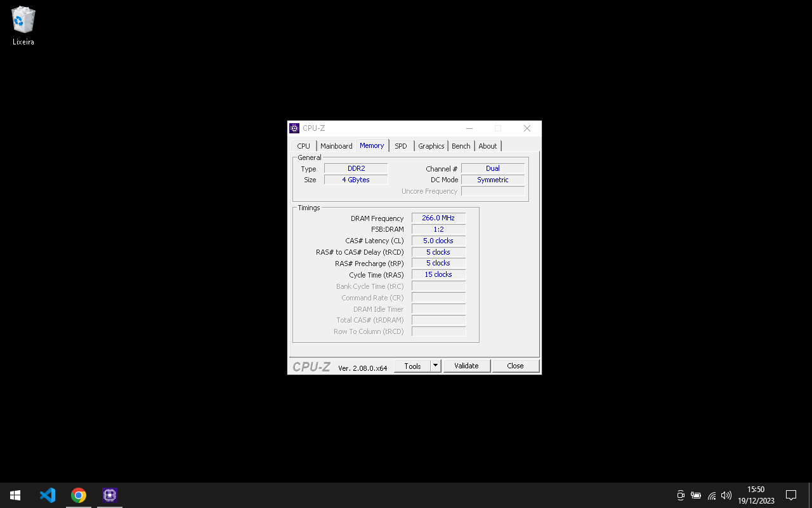
Task: Click the DDR2 memory type field
Action: 356,168
